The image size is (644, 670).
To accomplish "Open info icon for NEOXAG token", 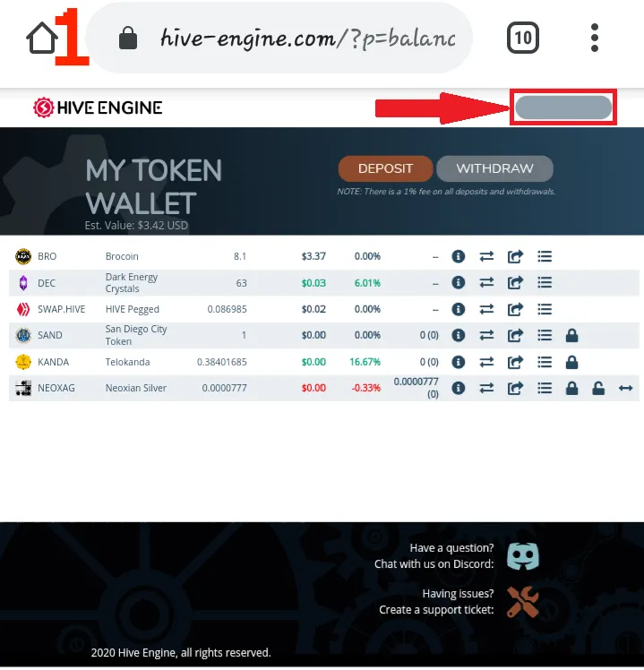I will [458, 388].
